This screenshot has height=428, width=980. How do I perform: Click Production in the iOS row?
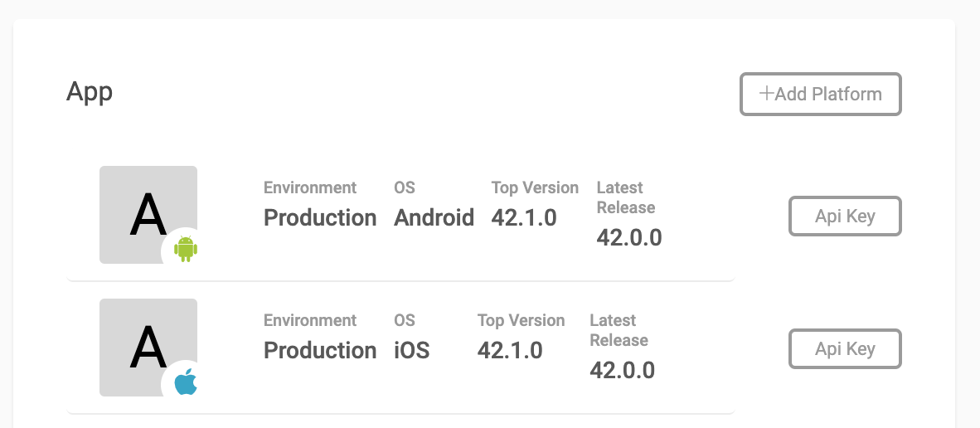[320, 350]
